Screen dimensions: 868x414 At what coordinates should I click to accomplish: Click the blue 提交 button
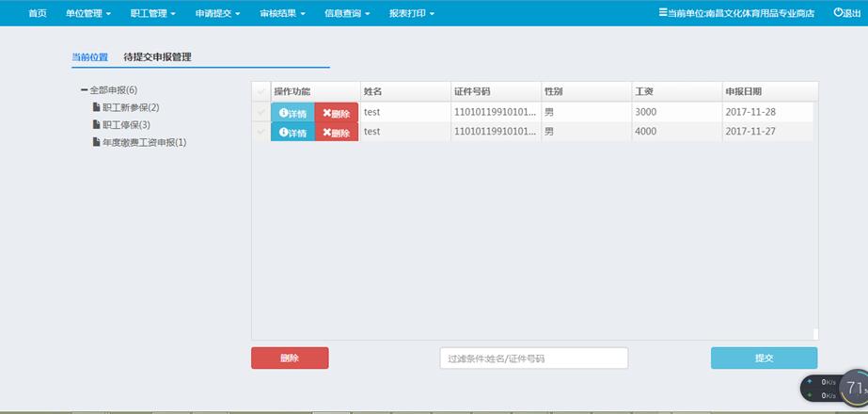coord(764,358)
